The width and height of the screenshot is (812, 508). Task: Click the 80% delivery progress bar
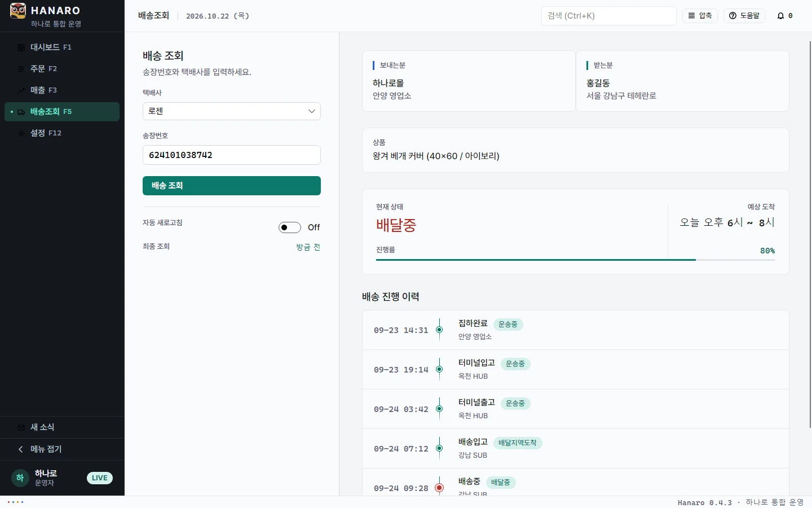576,260
